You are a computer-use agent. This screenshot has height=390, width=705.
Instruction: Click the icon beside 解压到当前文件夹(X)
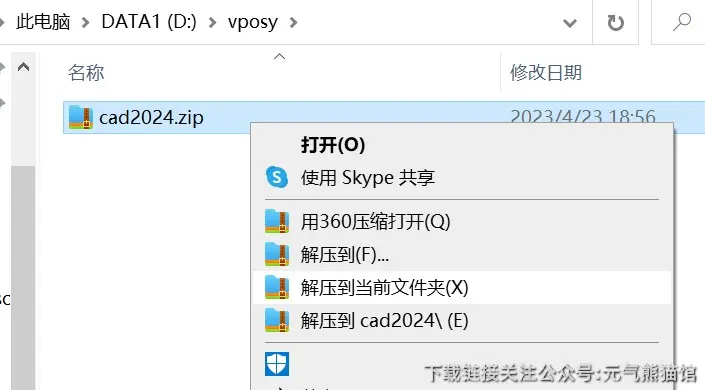(277, 287)
